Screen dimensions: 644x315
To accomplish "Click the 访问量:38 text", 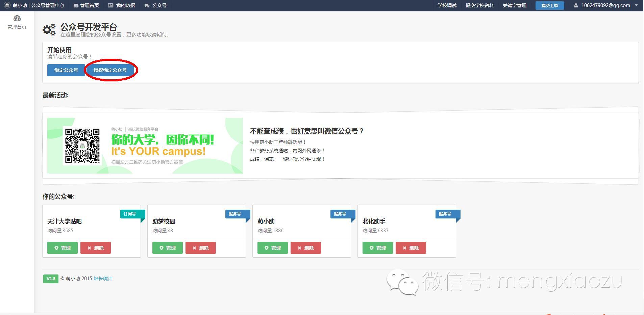I will coord(163,231).
